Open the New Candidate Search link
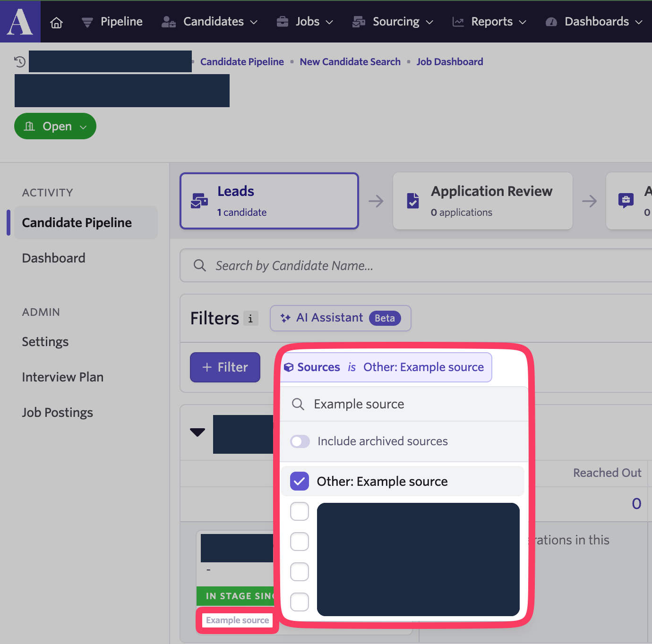 click(350, 62)
